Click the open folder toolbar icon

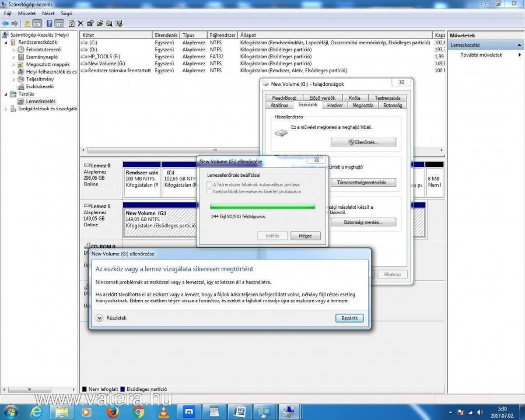tap(99, 23)
